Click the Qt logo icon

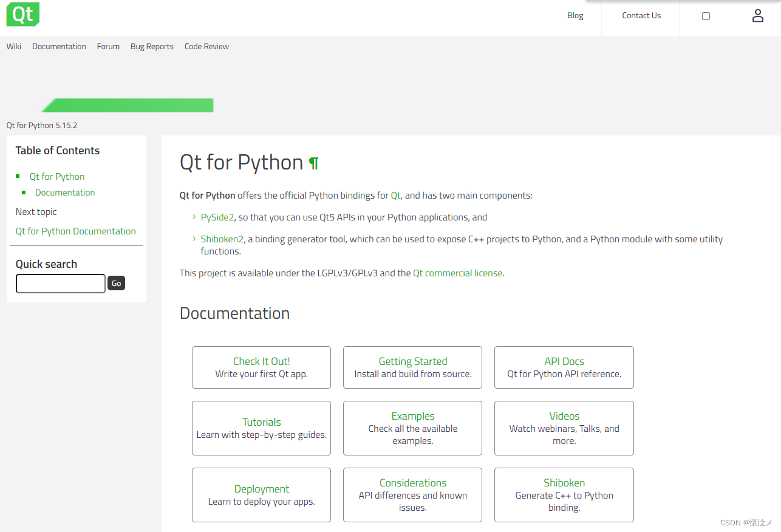(x=23, y=14)
